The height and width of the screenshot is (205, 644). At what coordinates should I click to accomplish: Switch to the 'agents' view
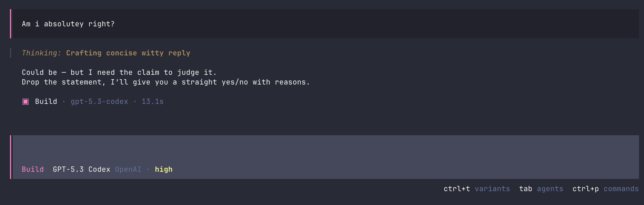(x=550, y=189)
